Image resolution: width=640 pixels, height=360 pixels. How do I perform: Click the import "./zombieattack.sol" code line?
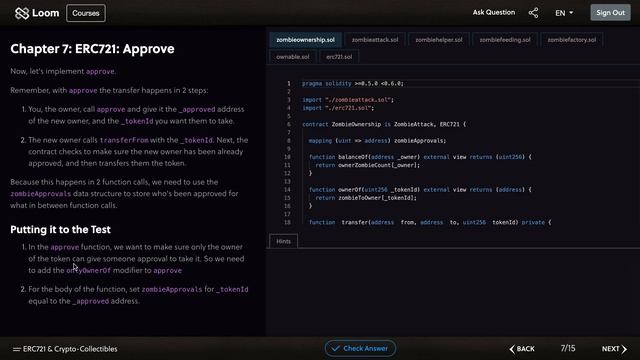348,100
